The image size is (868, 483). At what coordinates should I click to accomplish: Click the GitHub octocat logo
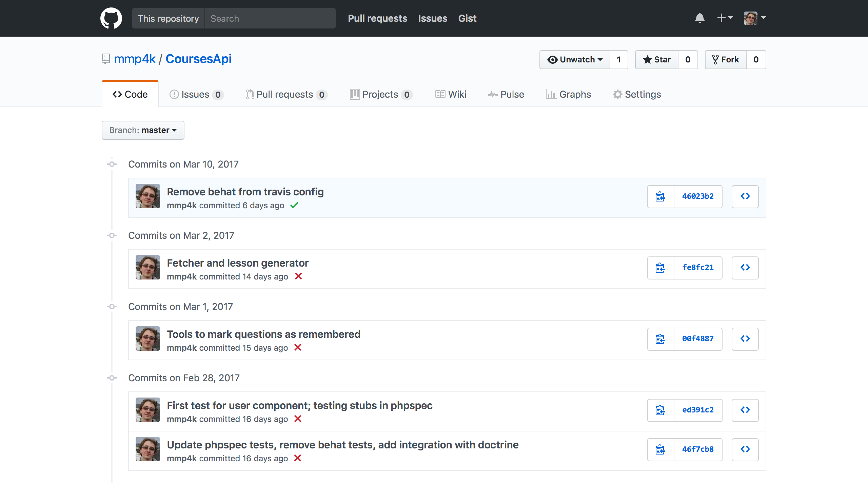coord(111,18)
